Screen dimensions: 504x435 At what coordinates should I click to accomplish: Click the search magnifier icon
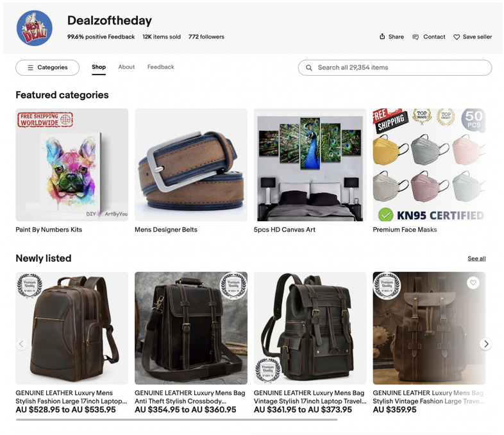click(x=309, y=67)
